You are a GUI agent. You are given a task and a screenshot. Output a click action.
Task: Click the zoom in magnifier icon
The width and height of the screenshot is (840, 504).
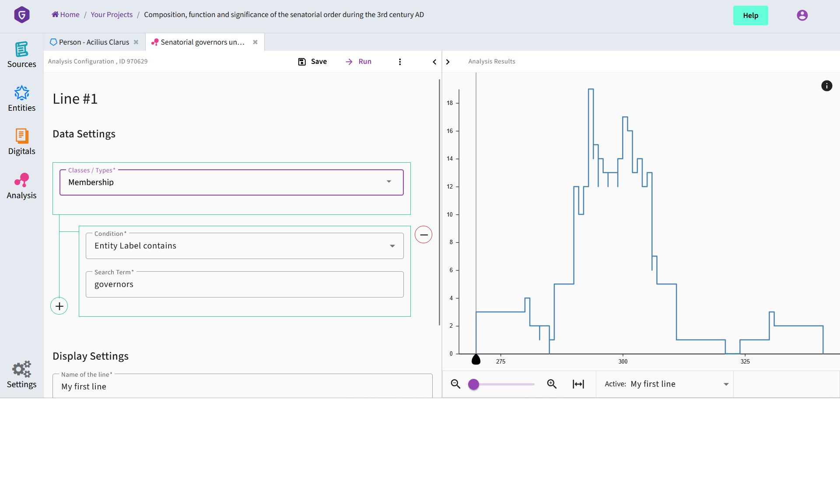point(552,384)
